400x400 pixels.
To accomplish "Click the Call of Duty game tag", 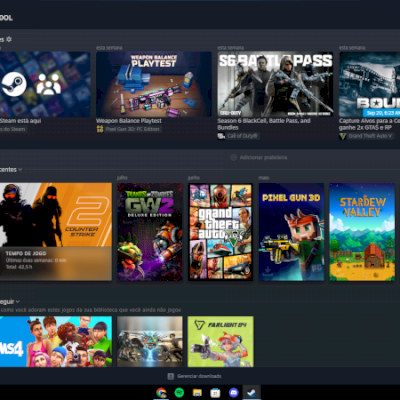I will (242, 136).
